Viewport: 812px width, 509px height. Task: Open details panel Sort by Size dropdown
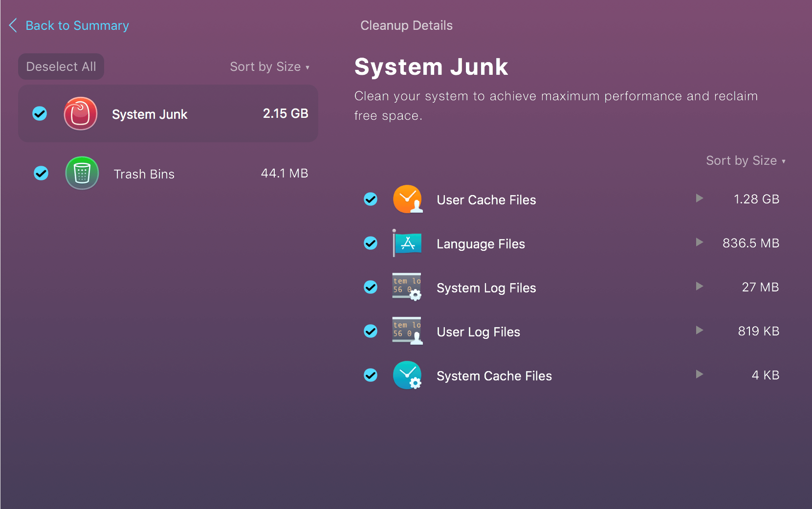coord(746,160)
